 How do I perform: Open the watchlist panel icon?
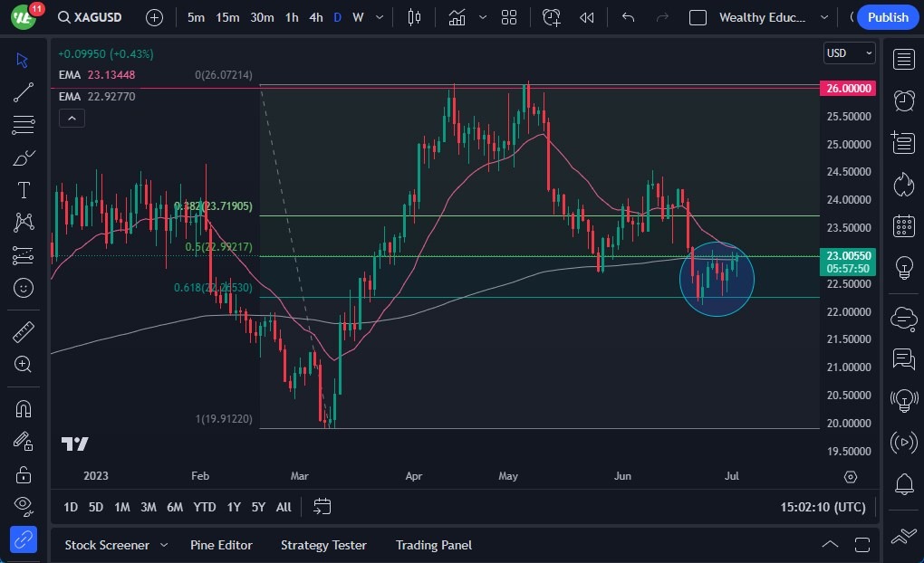click(903, 60)
